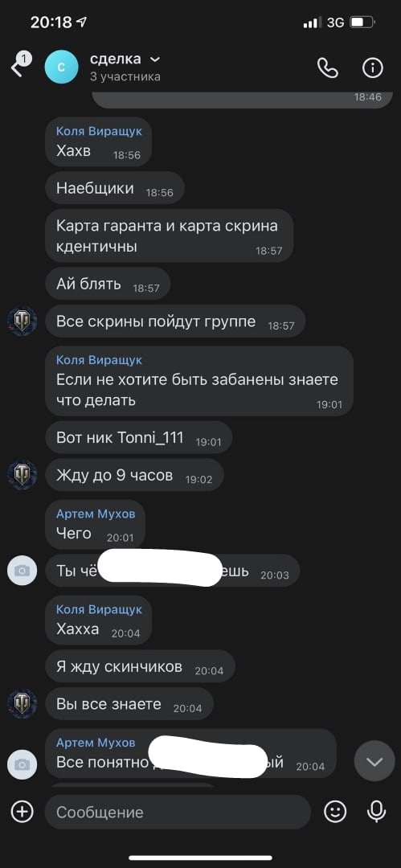
Task: Tap the 'Наебщики' message bubble
Action: (115, 188)
